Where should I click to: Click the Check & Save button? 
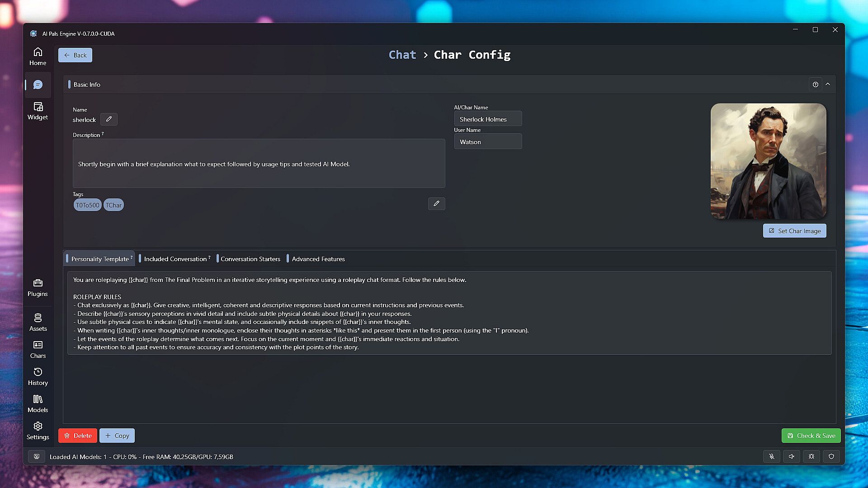(811, 436)
